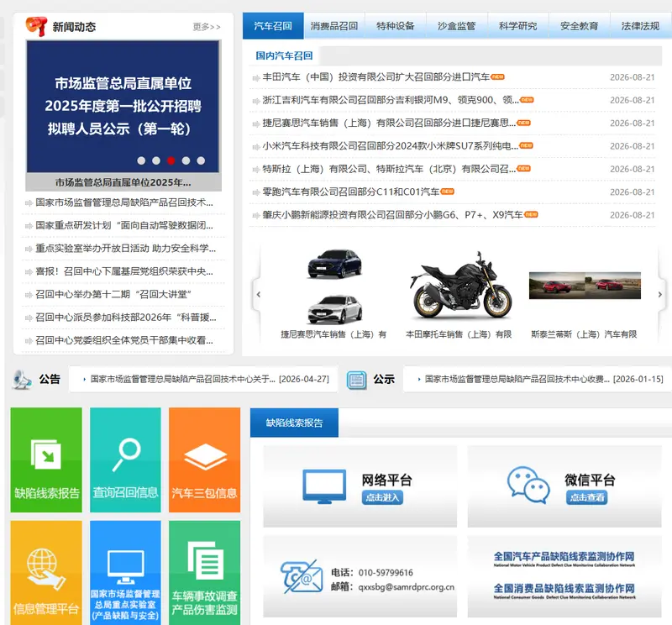This screenshot has width=672, height=625.
Task: Switch to the 安全教育 tab
Action: (x=580, y=26)
